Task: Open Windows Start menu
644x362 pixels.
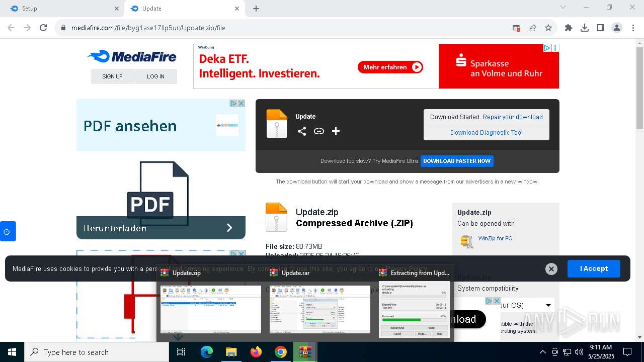Action: click(12, 352)
